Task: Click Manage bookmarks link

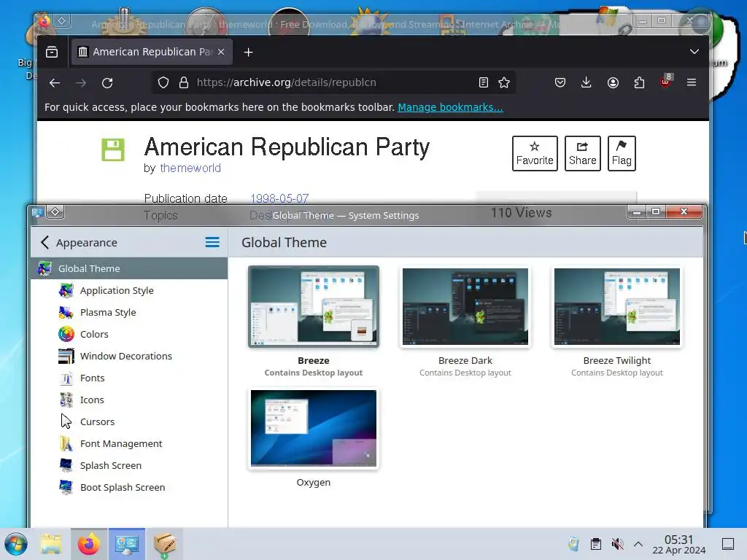Action: (450, 107)
